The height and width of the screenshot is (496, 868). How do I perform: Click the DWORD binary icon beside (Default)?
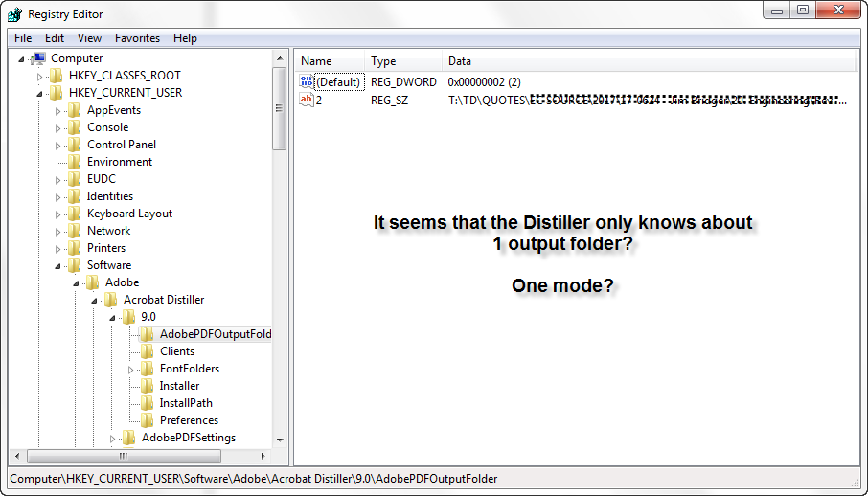click(x=307, y=82)
